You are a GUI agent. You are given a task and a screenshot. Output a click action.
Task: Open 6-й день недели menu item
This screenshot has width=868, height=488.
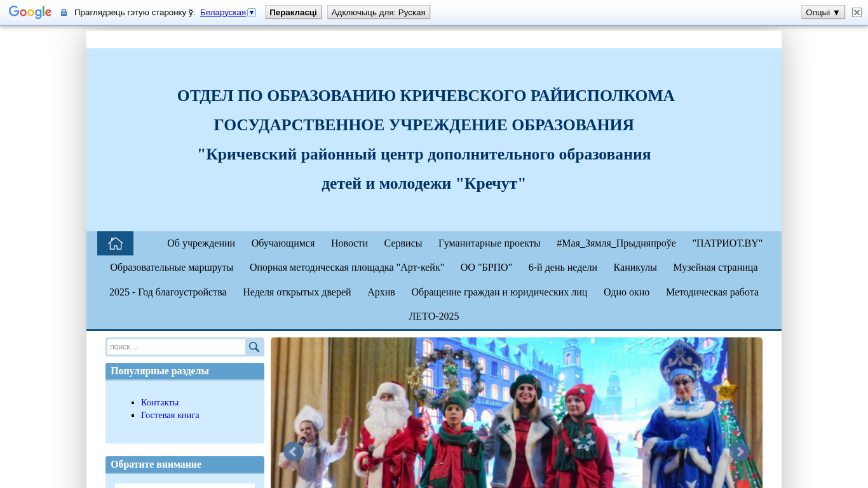pos(563,268)
